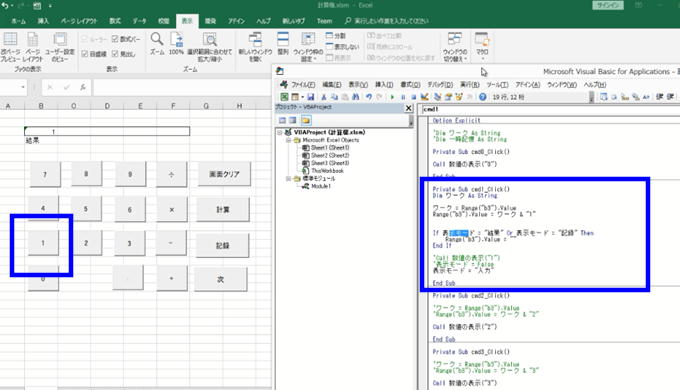The image size is (680, 390).
Task: Select display cell showing 1 in row 3
Action: [107, 131]
